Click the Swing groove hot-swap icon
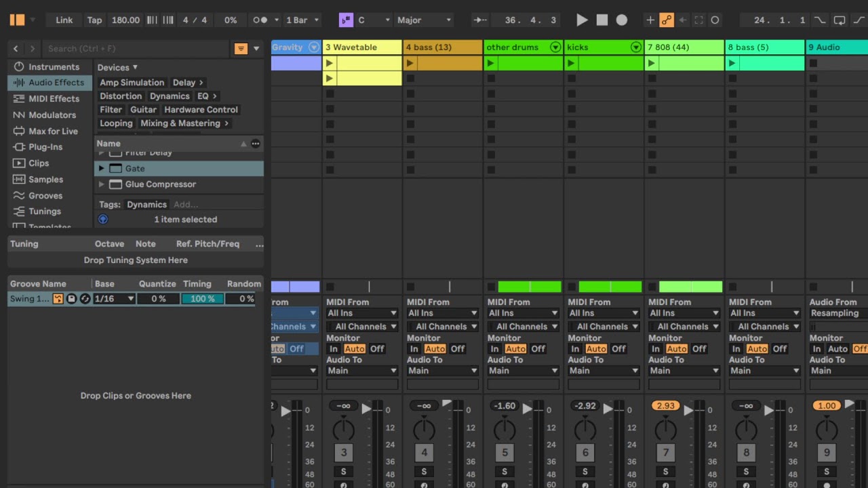The height and width of the screenshot is (488, 868). 85,298
